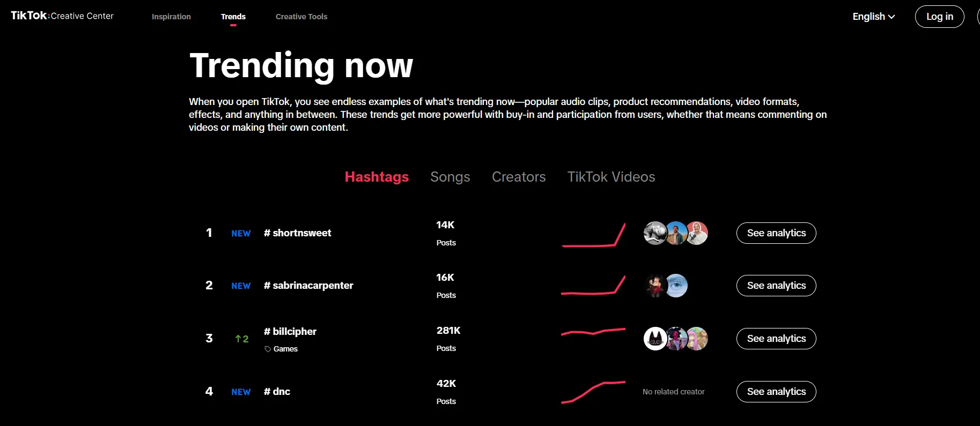Open the sabrinacarpenter hashtag link
The width and height of the screenshot is (980, 426).
click(x=308, y=286)
